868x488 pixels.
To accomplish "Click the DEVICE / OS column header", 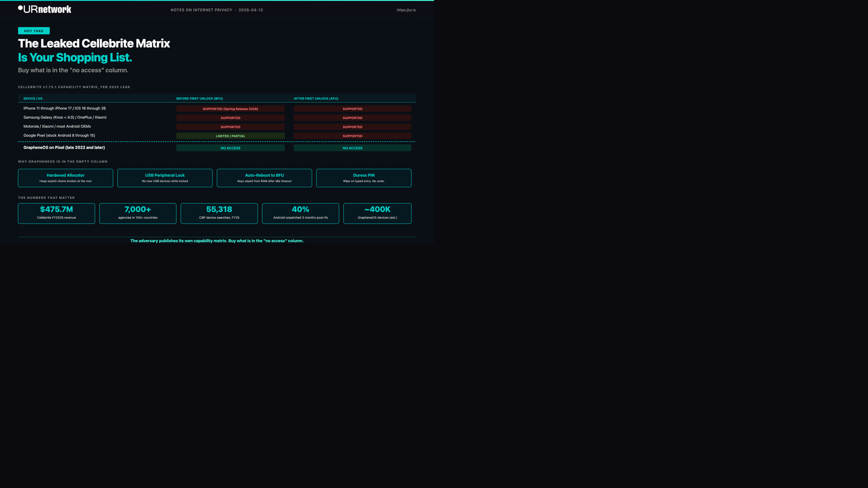I will point(33,99).
